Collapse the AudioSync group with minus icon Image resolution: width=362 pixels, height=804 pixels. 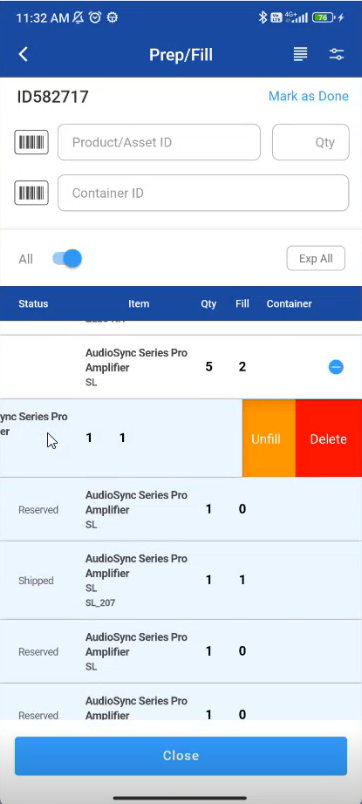click(336, 367)
